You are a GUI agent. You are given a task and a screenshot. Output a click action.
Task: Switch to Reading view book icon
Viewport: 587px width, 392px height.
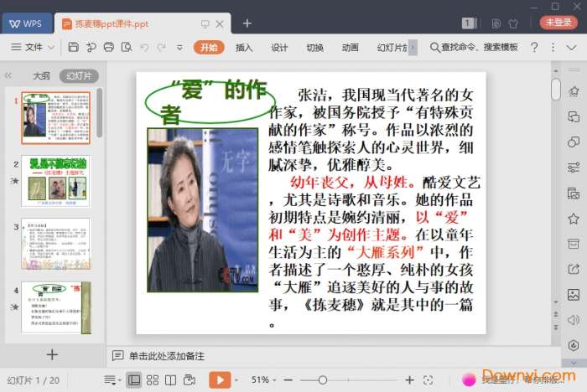pyautogui.click(x=171, y=380)
